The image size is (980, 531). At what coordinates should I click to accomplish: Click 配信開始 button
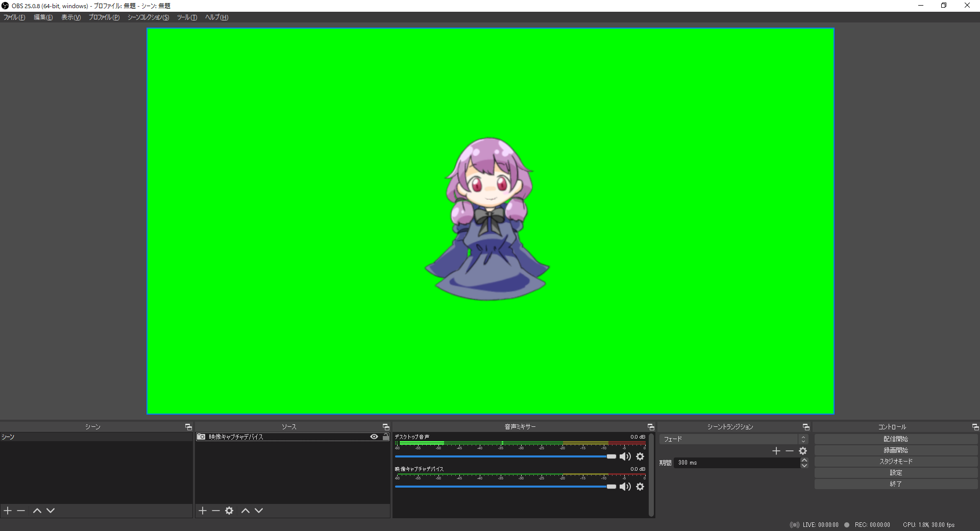tap(896, 439)
